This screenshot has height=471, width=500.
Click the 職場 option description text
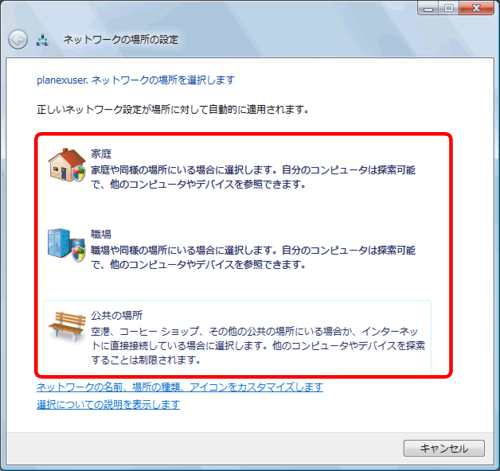pyautogui.click(x=253, y=257)
